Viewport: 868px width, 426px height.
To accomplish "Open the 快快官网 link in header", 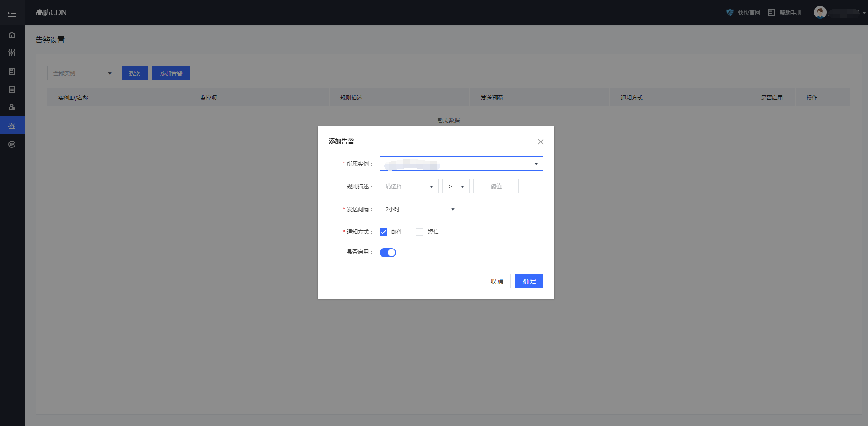I will tap(743, 13).
